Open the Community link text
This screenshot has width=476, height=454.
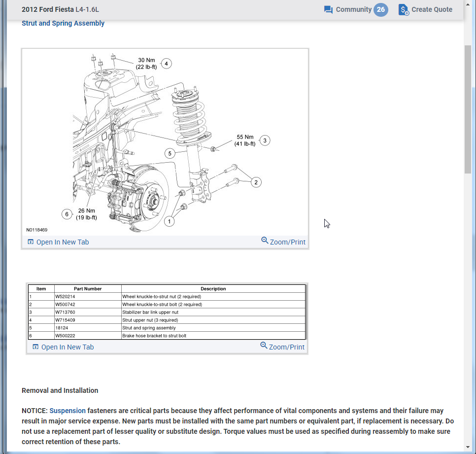pos(353,10)
